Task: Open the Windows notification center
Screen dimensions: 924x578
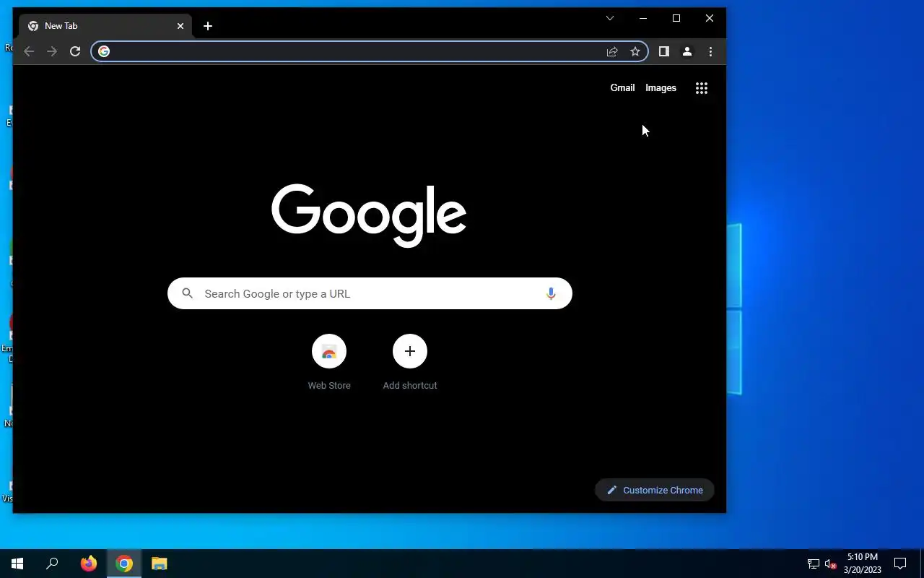Action: point(900,564)
